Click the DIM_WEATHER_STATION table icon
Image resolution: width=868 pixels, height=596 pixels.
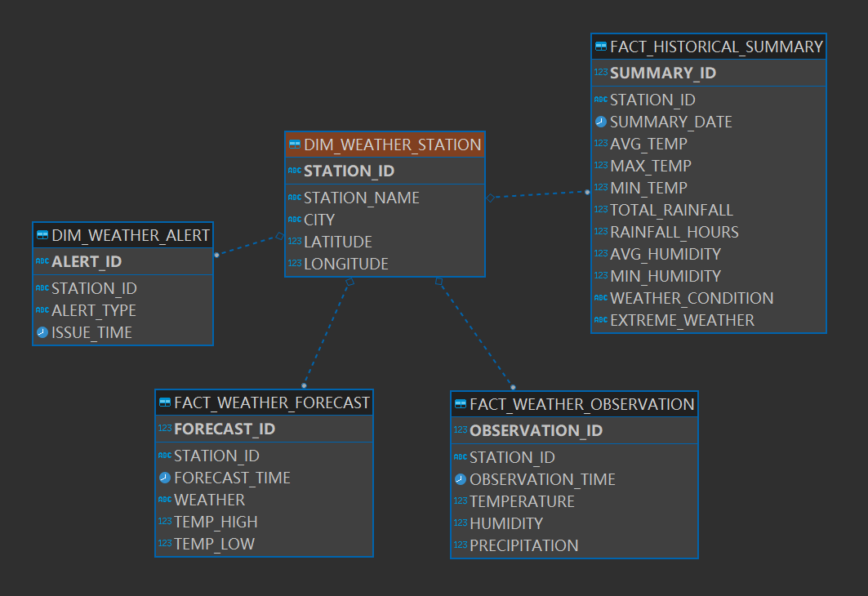[295, 145]
